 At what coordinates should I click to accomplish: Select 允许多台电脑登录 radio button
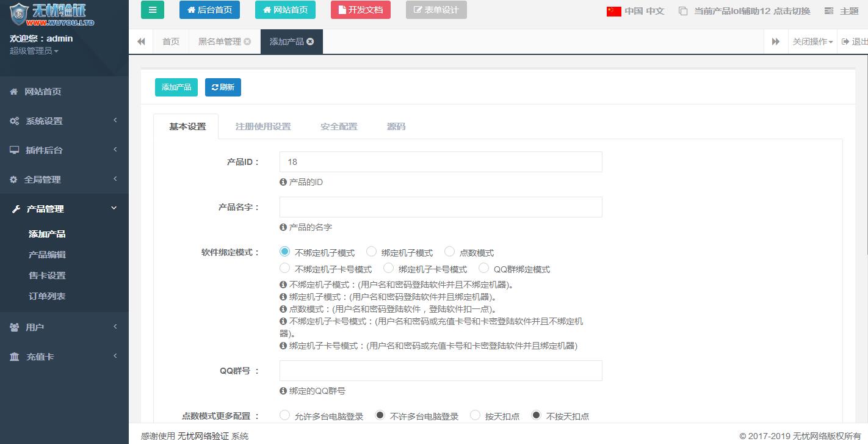(284, 415)
